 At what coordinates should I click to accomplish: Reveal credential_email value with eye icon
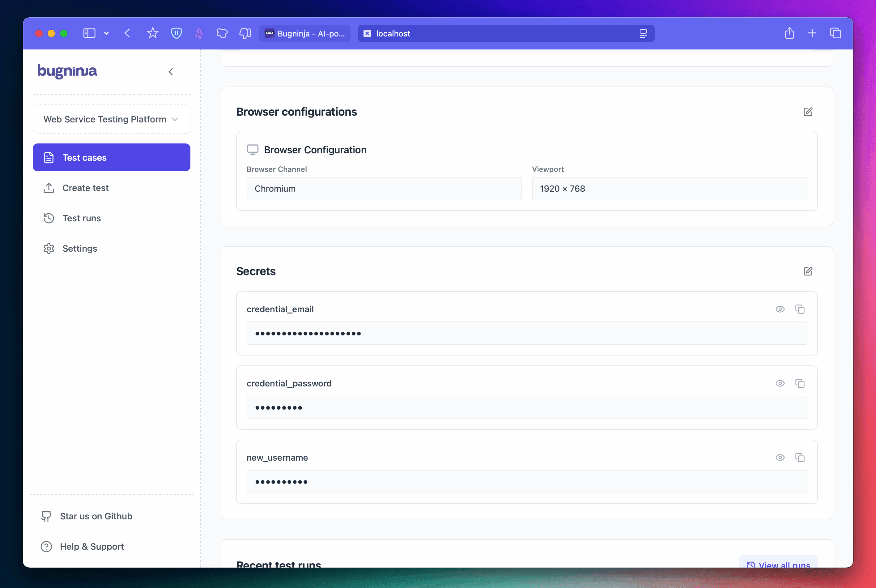780,309
